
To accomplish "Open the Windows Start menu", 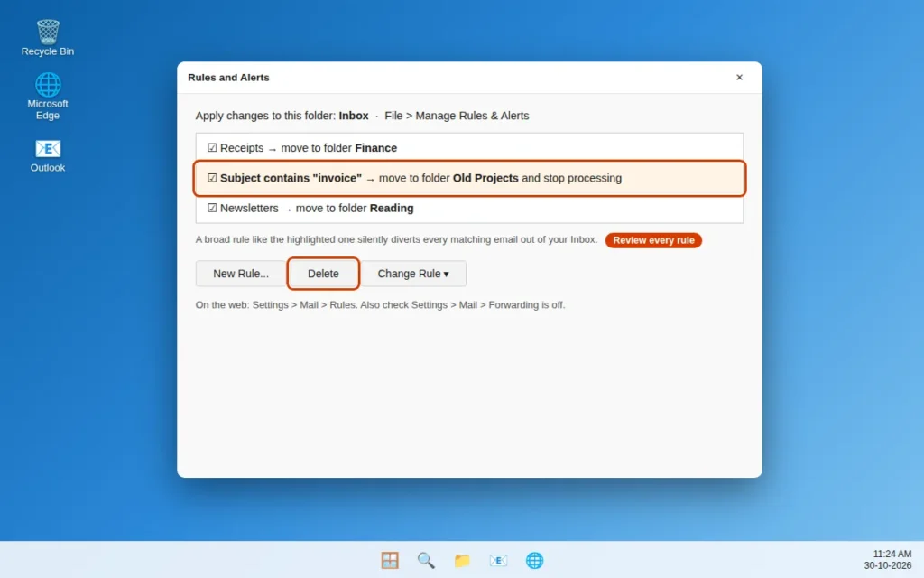I will point(390,560).
